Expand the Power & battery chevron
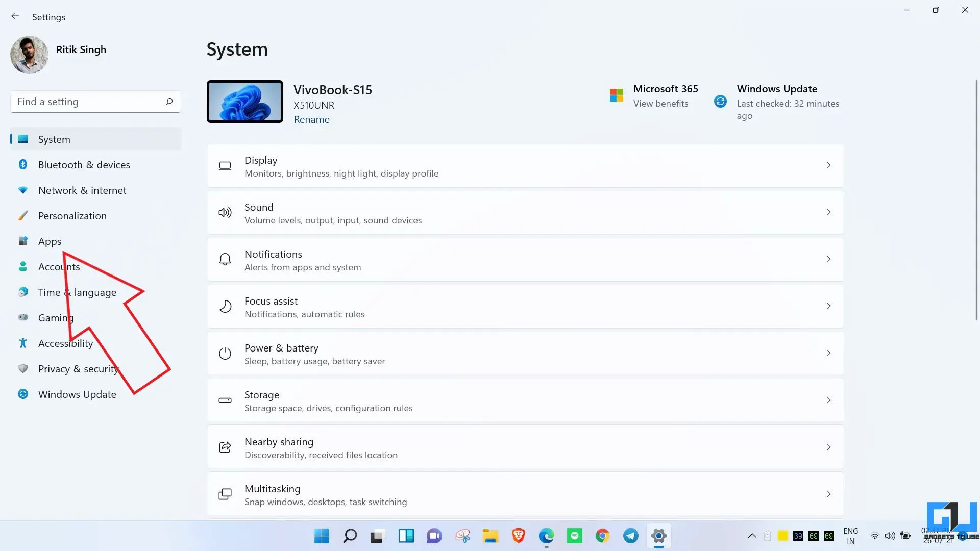The width and height of the screenshot is (980, 551). (x=828, y=354)
